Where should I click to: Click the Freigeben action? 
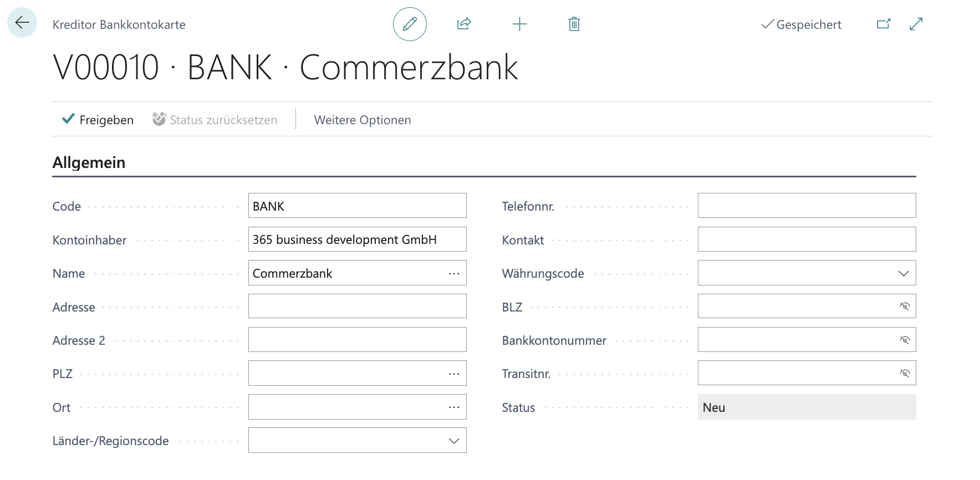coord(98,120)
